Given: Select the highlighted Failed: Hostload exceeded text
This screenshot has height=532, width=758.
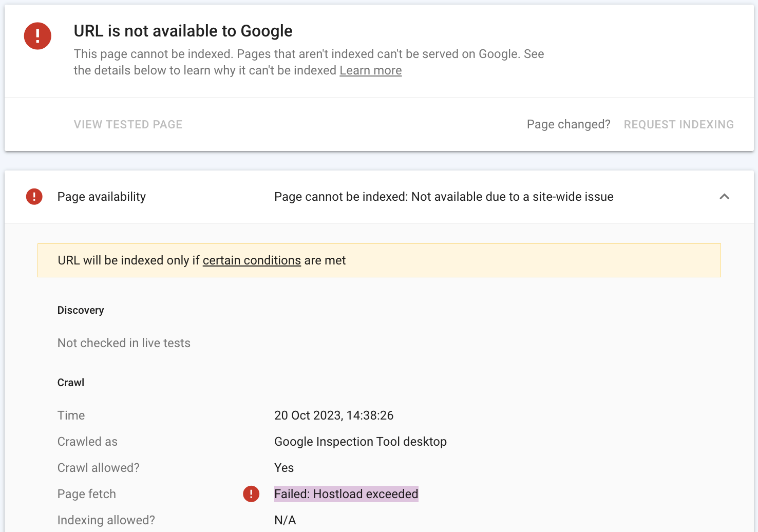Looking at the screenshot, I should pyautogui.click(x=346, y=494).
